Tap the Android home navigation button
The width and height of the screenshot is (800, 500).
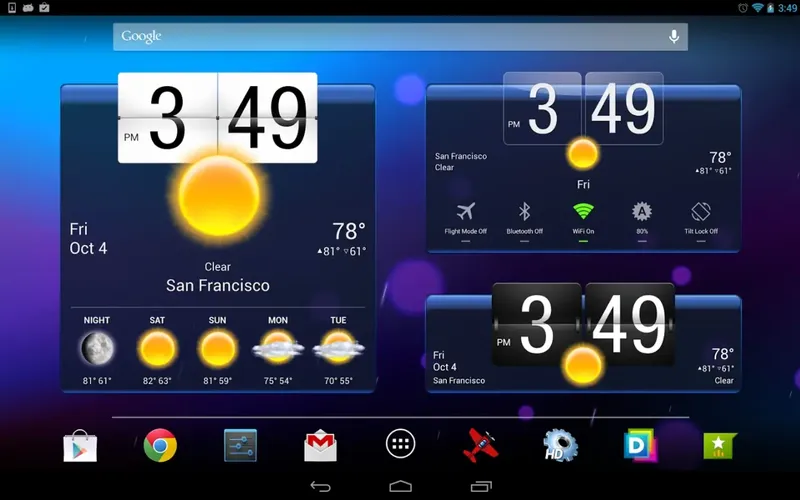point(401,486)
